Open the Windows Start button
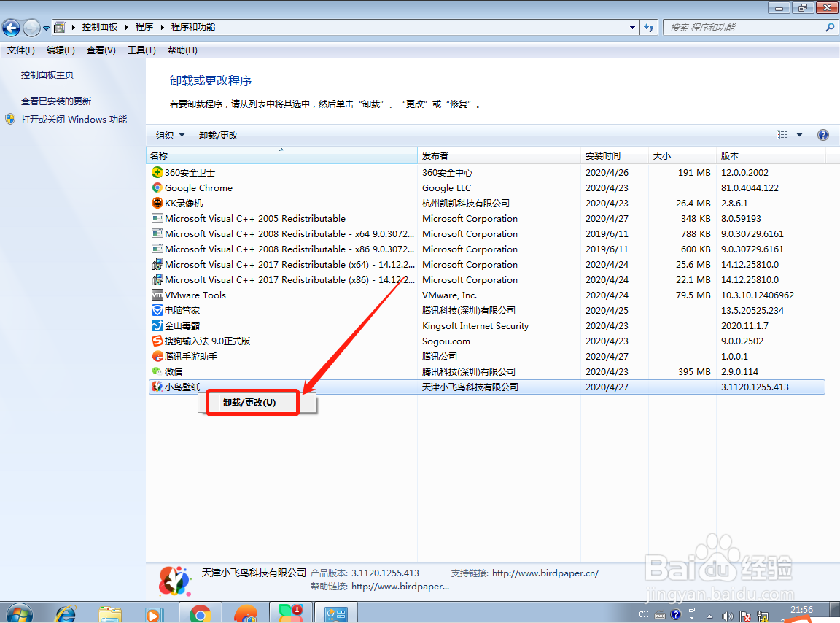Screen dimensions: 840x623 pos(19,614)
